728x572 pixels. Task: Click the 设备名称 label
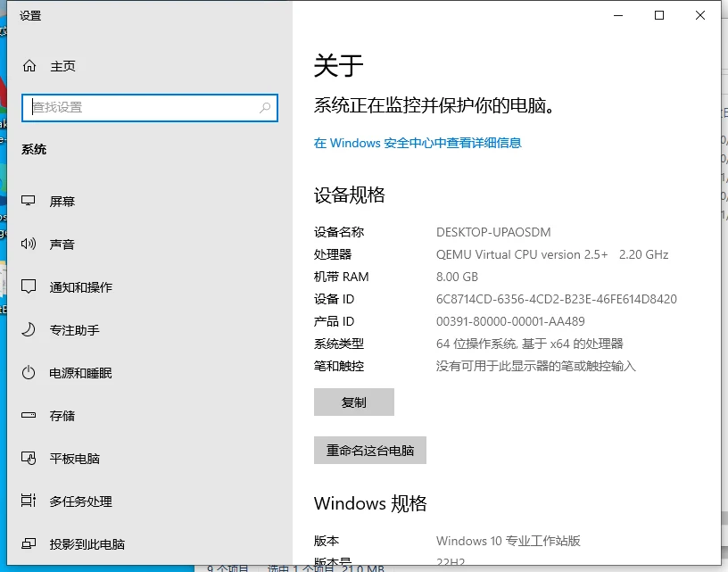click(x=339, y=232)
